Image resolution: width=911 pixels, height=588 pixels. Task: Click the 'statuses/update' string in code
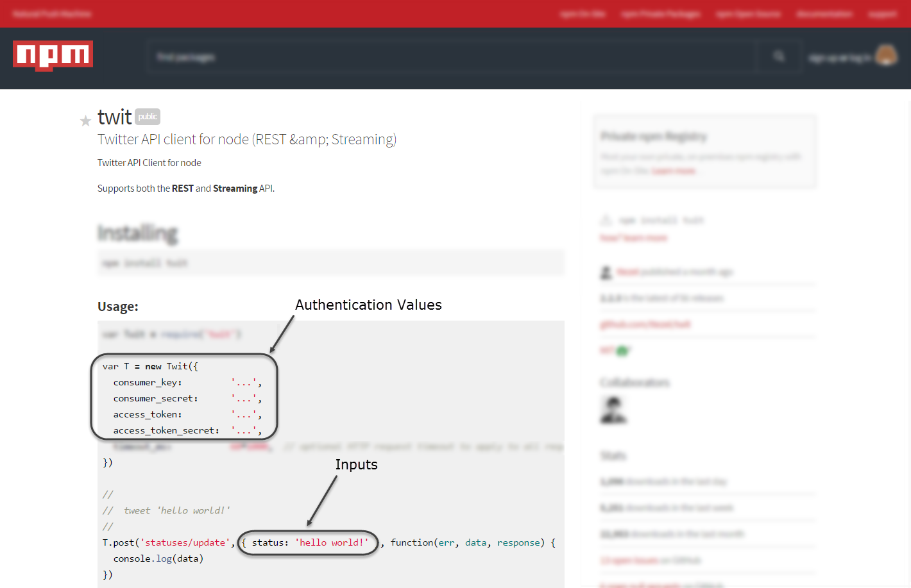point(185,542)
